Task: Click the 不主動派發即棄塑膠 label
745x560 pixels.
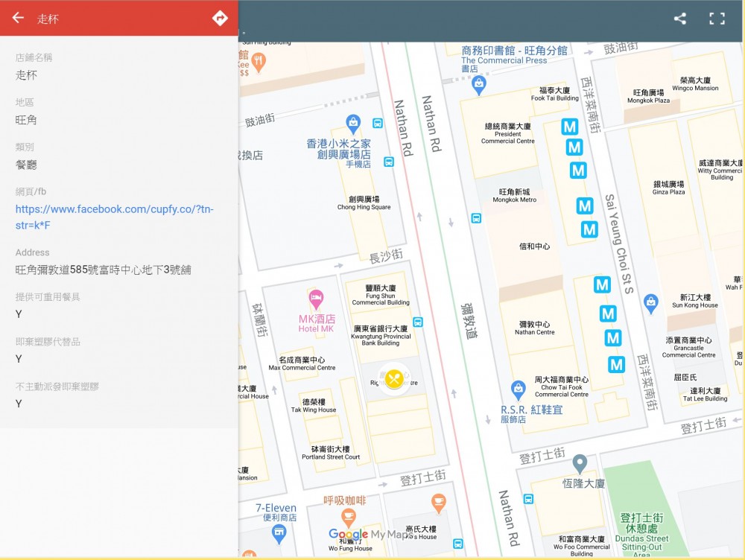Action: click(x=57, y=386)
